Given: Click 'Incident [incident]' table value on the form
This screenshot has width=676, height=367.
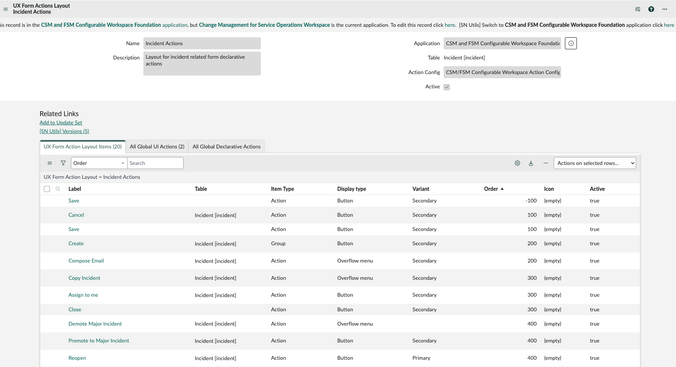Looking at the screenshot, I should (464, 58).
